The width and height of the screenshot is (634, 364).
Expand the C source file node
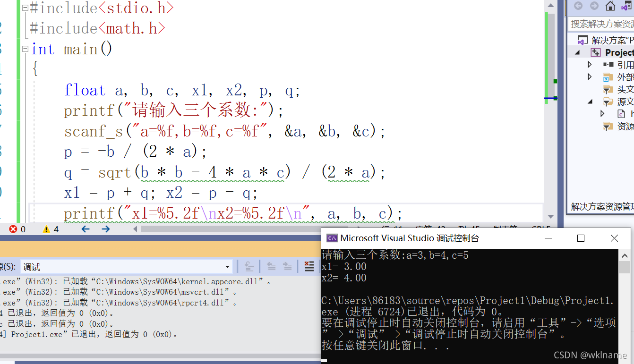(602, 114)
